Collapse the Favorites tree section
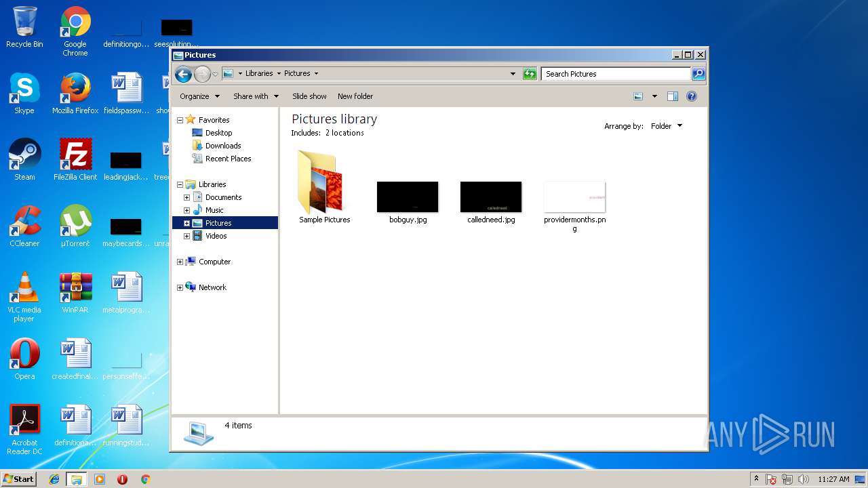868x488 pixels. tap(180, 120)
